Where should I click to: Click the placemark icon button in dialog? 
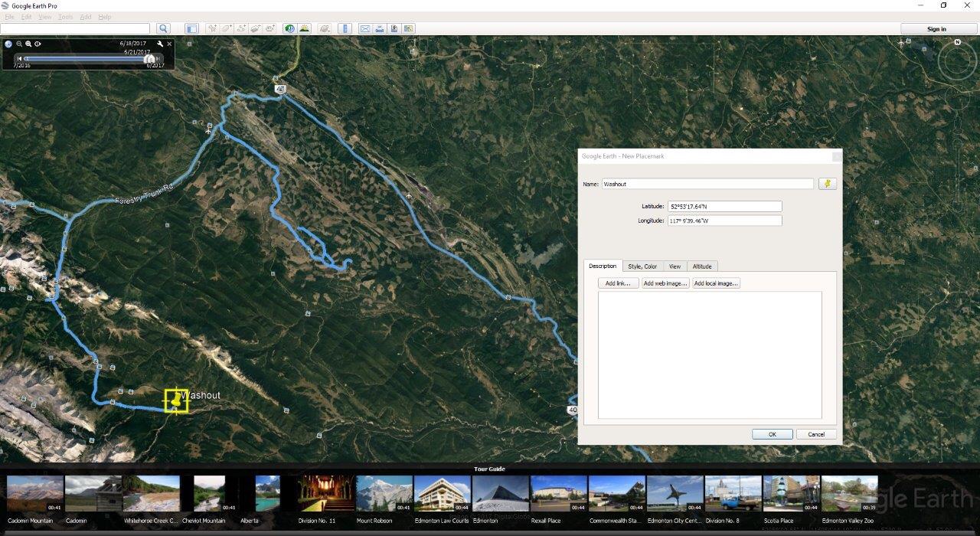click(x=827, y=184)
